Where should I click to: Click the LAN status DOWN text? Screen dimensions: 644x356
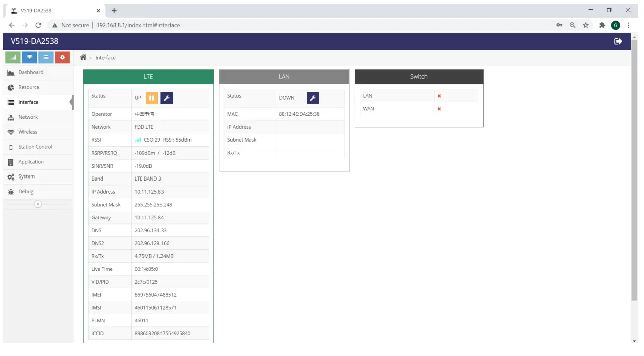pyautogui.click(x=287, y=98)
